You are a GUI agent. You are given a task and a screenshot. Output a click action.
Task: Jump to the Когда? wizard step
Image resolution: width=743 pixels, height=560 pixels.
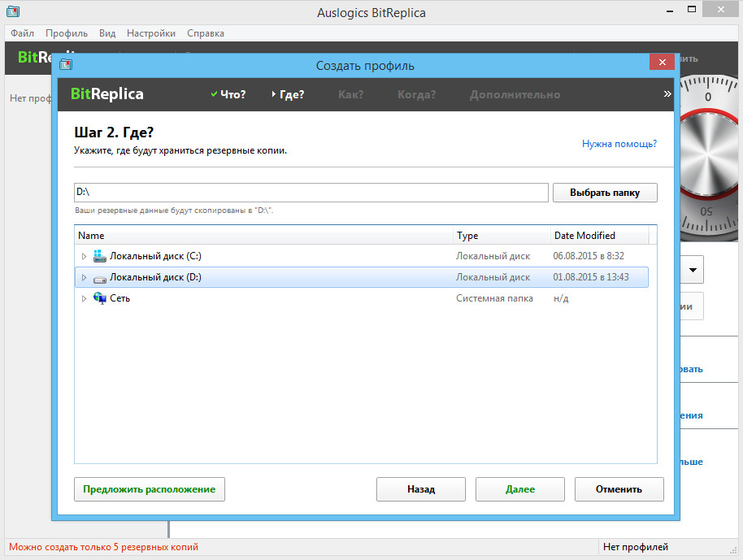(x=416, y=94)
